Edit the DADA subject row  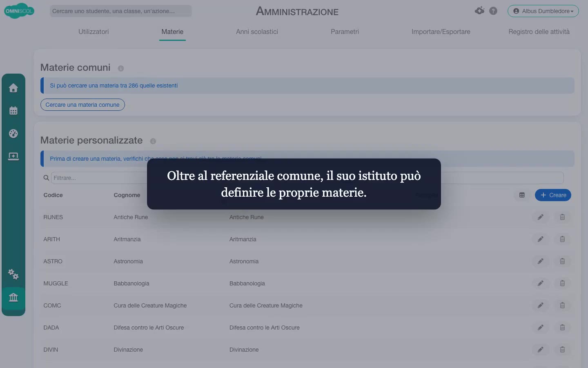click(x=541, y=328)
